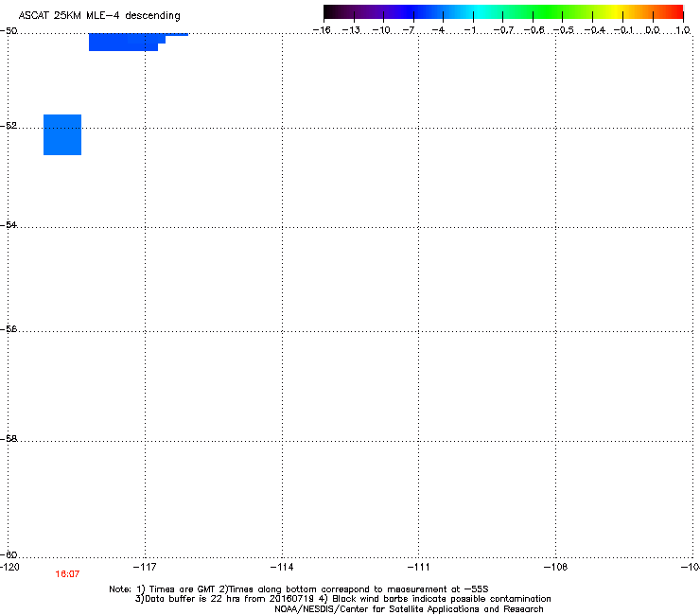Click the 'ASCAT 25KM MLE-4 descending' title text
This screenshot has height=615, width=700.
coord(99,16)
